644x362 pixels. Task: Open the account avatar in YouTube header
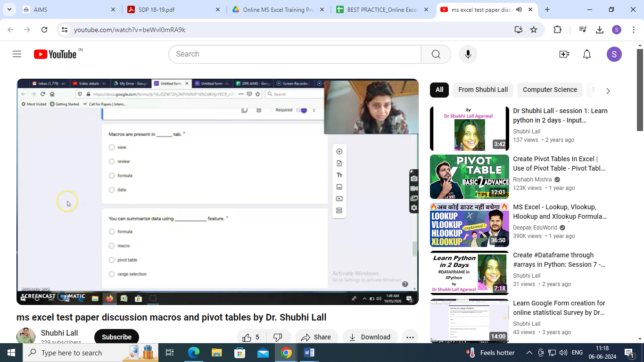coord(614,54)
